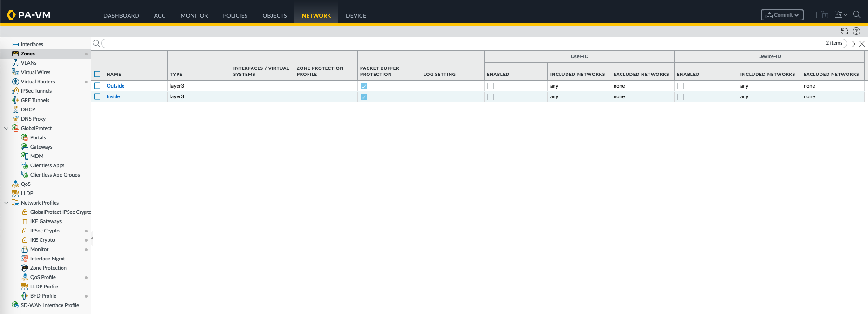
Task: Select the Outside zone row checkbox
Action: (97, 86)
